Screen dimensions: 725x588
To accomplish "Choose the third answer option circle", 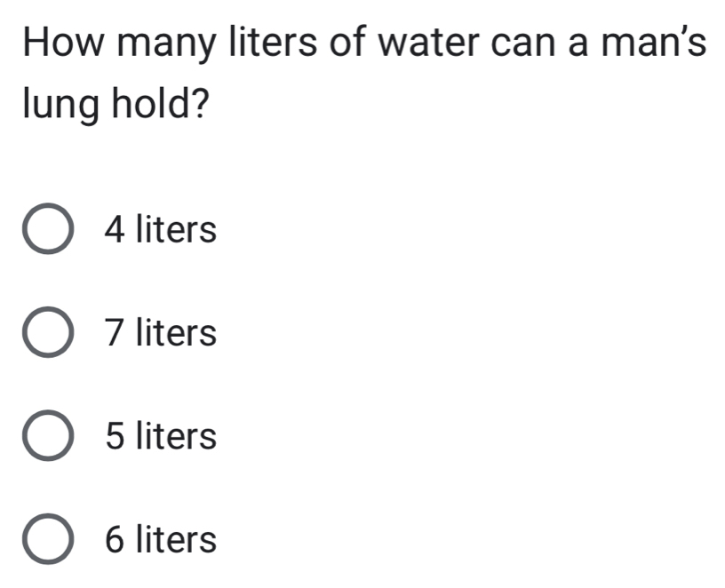I will [x=49, y=437].
